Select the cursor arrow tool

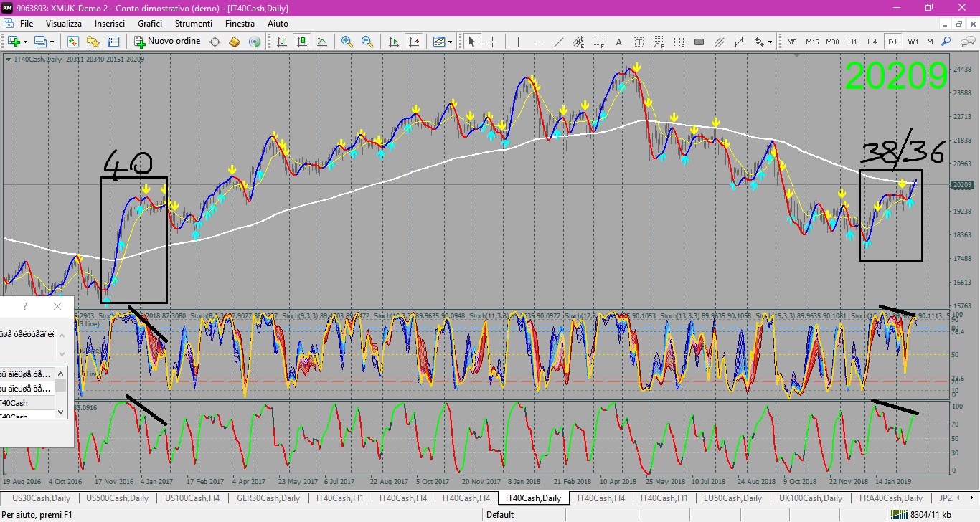tap(471, 42)
